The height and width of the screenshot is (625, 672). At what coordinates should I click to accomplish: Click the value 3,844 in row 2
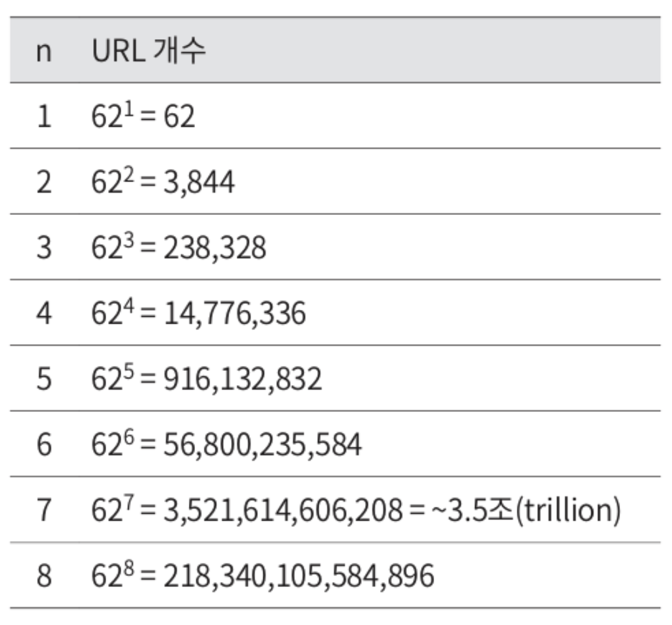point(199,183)
